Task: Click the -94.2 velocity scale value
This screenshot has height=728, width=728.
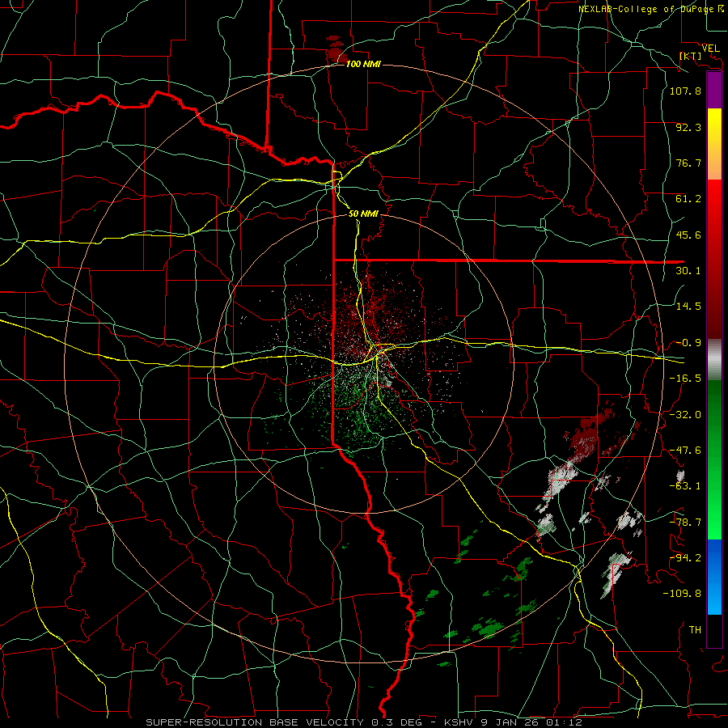Action: (685, 557)
